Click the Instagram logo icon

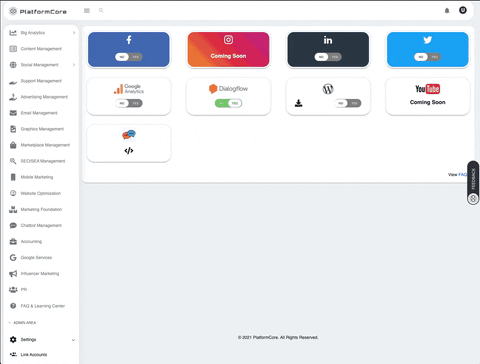tap(228, 40)
